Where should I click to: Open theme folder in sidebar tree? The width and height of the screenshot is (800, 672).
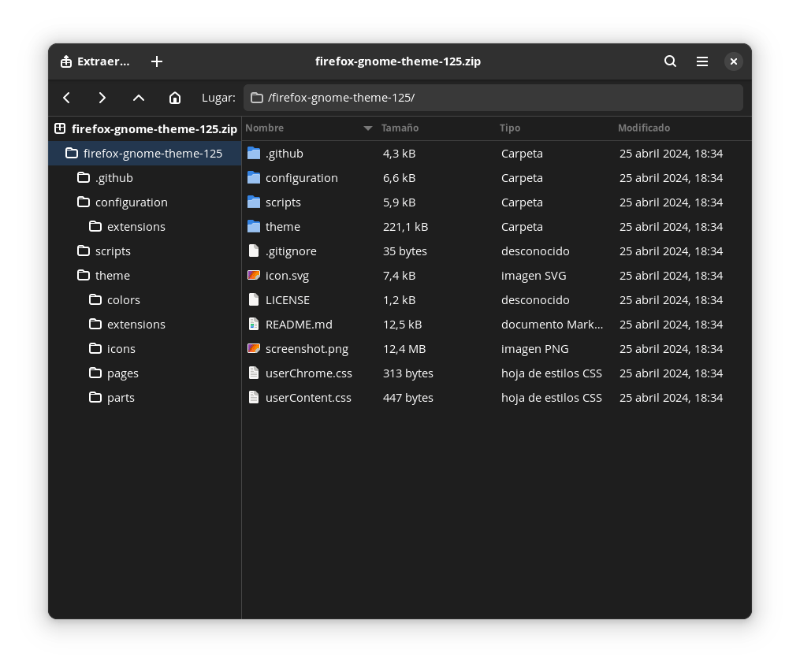(145, 276)
